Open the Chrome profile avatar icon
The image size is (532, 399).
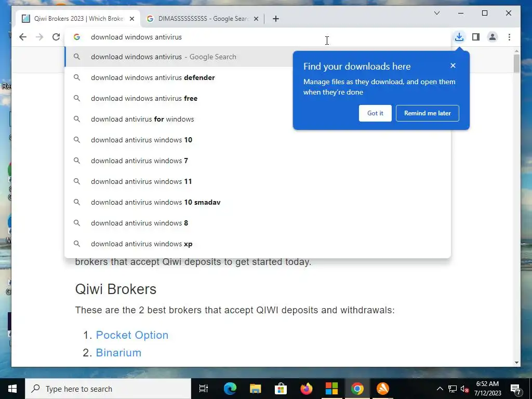coord(493,37)
